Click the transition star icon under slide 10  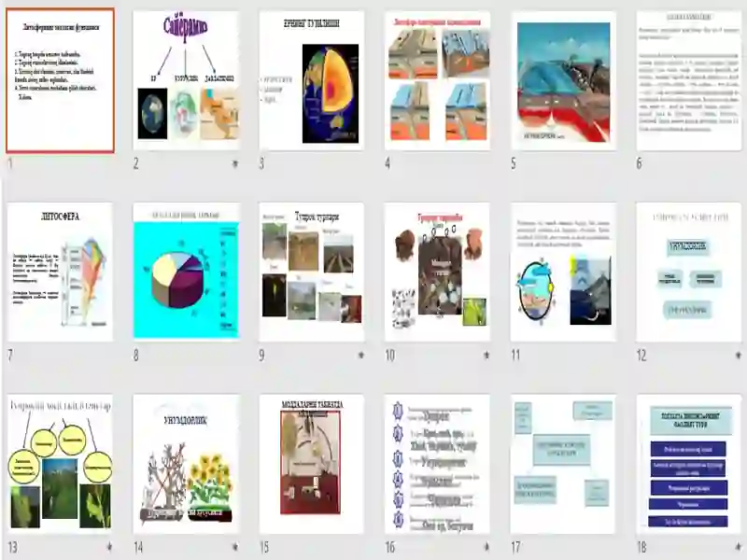coord(486,356)
